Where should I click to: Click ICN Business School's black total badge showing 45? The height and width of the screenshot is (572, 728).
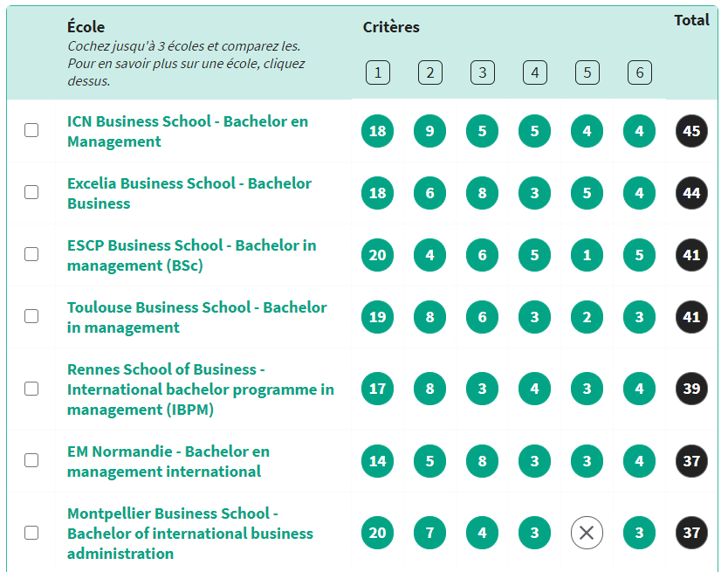pos(691,131)
